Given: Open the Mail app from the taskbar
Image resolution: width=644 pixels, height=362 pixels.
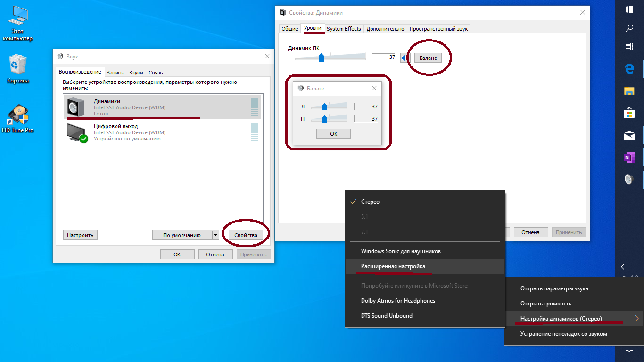Looking at the screenshot, I should pyautogui.click(x=630, y=135).
